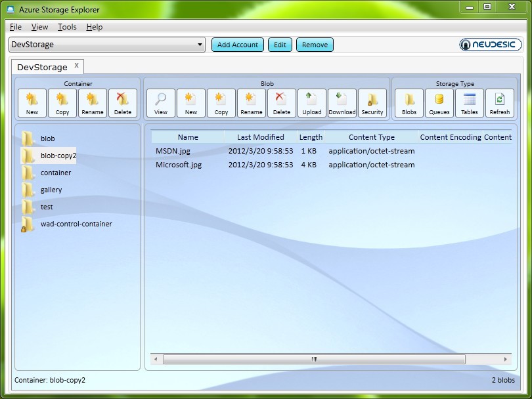Select the container folder
This screenshot has width=532, height=399.
click(46, 173)
